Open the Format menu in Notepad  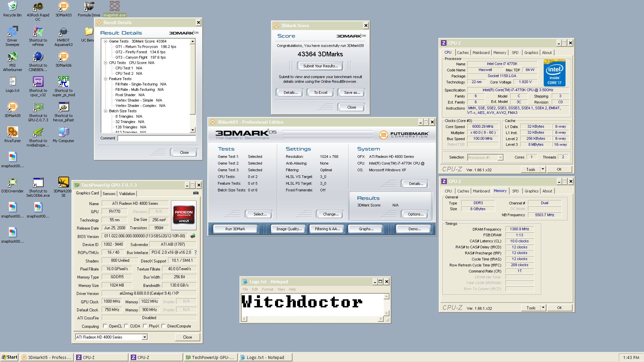click(268, 289)
